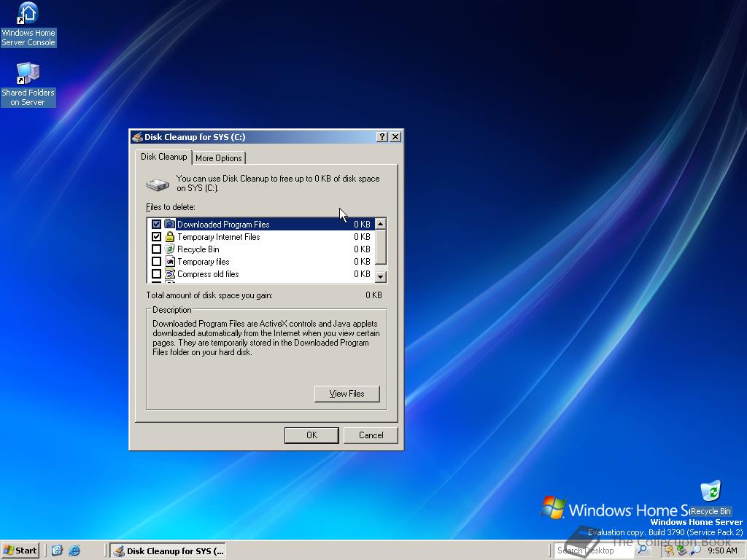Check the Temporary files checkbox
The width and height of the screenshot is (747, 560).
point(156,261)
